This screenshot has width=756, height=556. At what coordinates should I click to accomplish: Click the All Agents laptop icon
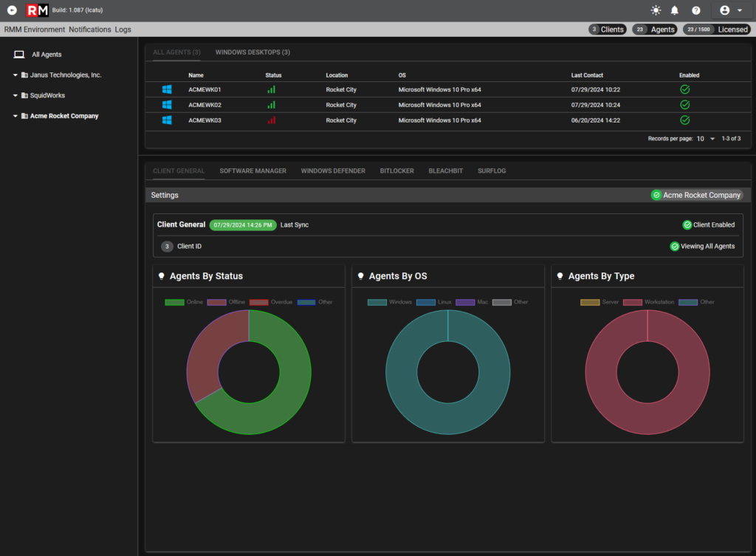(x=19, y=55)
